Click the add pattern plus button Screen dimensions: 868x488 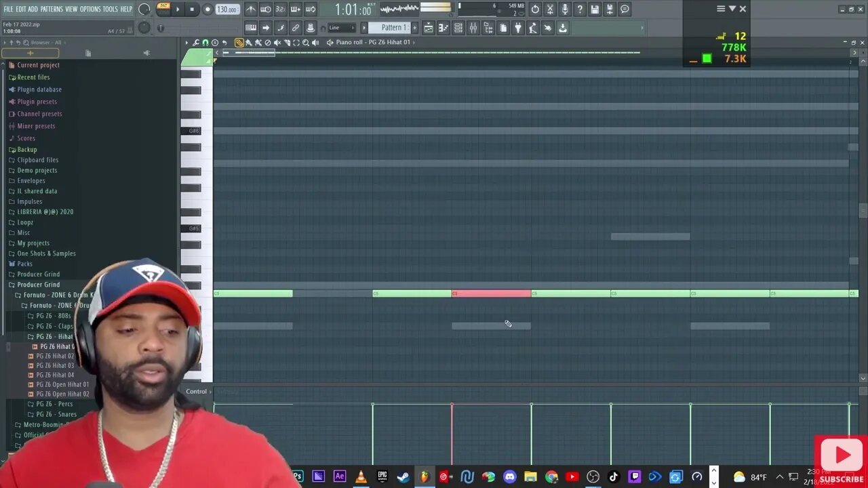pos(415,28)
